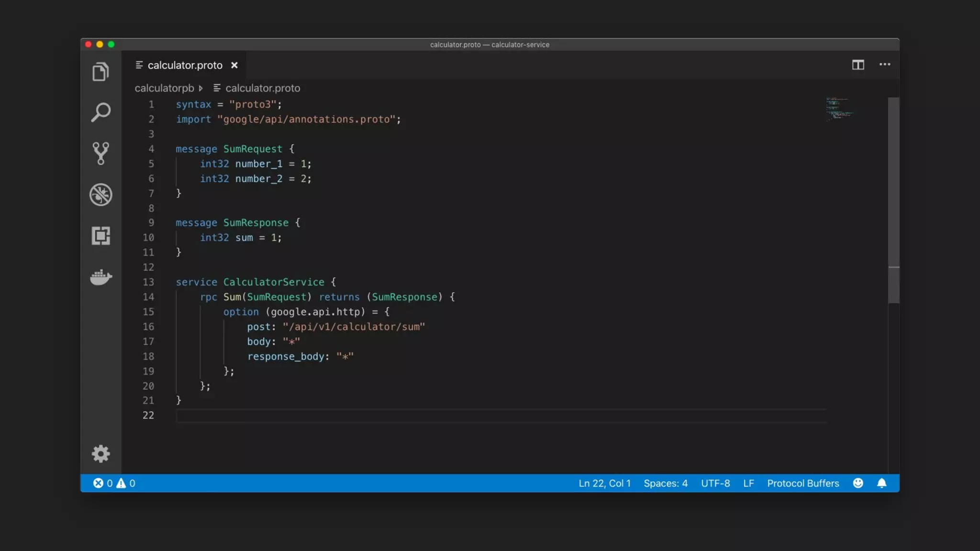Open the Search sidebar panel

point(100,112)
